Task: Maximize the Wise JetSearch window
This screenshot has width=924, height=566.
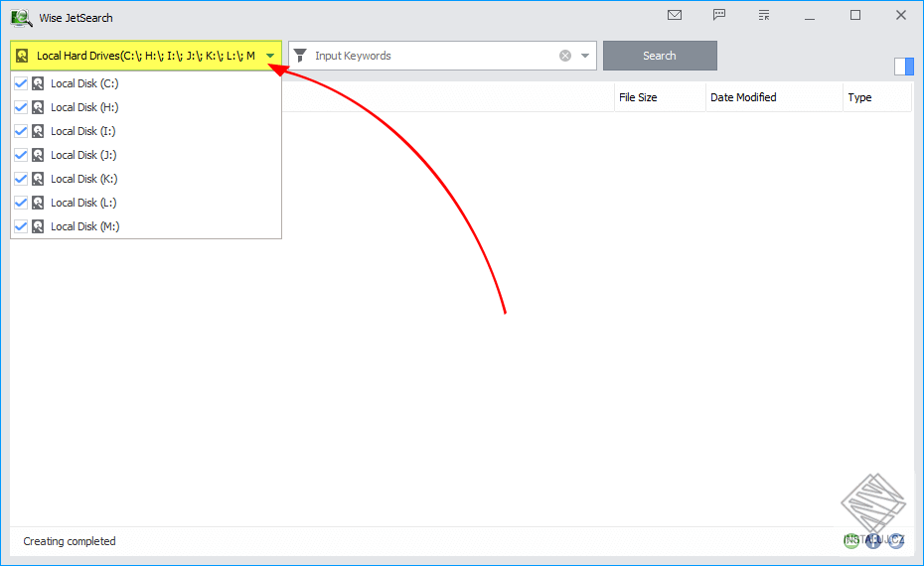Action: click(x=855, y=15)
